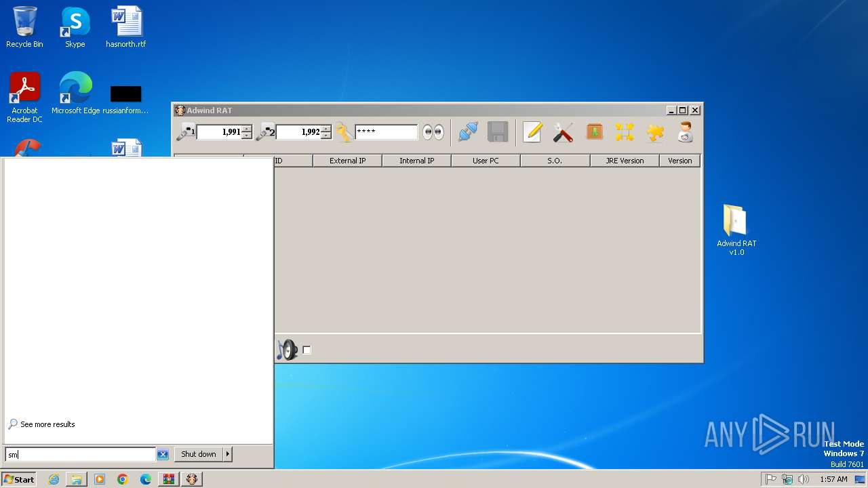Increase port 1 value with up arrow
The image size is (868, 488).
coord(247,129)
